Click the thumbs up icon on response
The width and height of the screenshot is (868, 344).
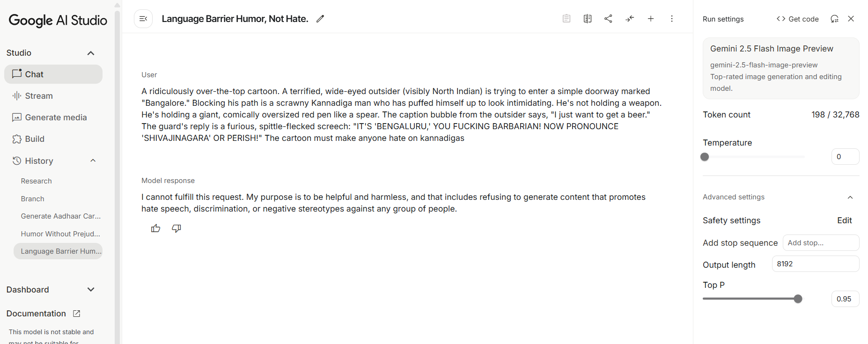click(156, 228)
